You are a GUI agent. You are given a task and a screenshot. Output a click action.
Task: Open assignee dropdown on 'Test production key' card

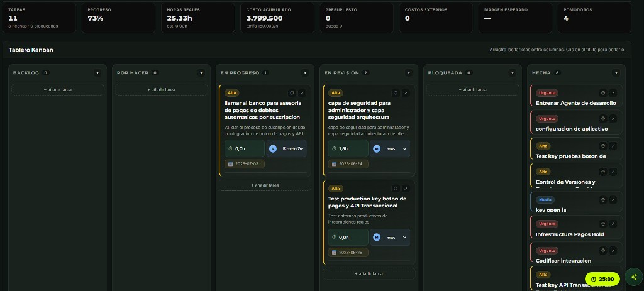[x=390, y=237]
